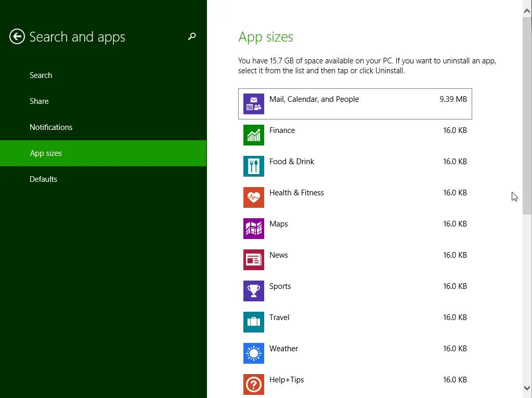Click the Finance 16.0 KB size value

point(455,130)
